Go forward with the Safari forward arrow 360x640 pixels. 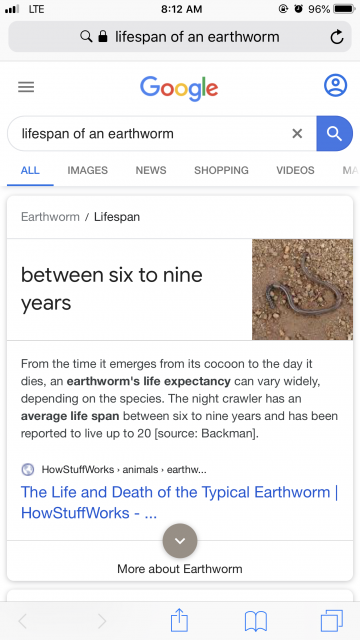pyautogui.click(x=102, y=621)
